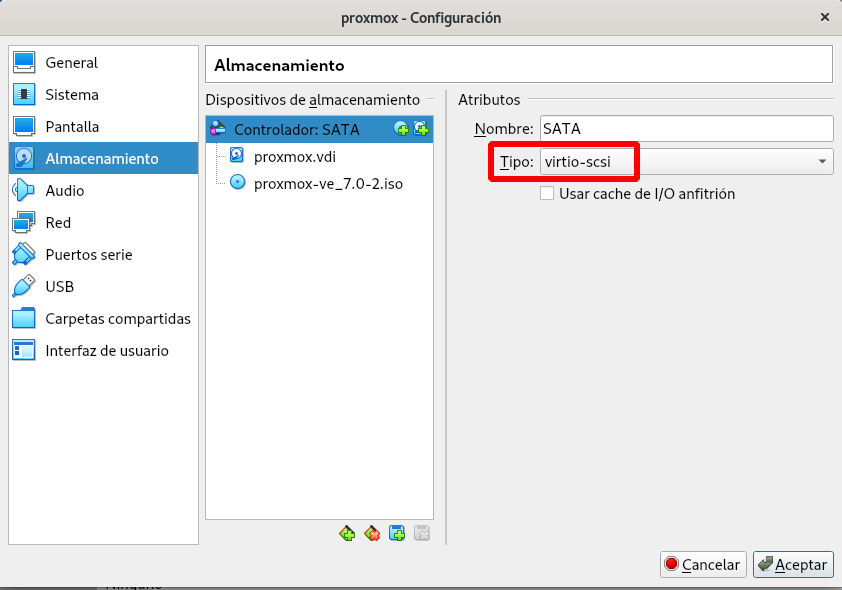Click the add new storage controller icon
The image size is (842, 590).
click(347, 533)
